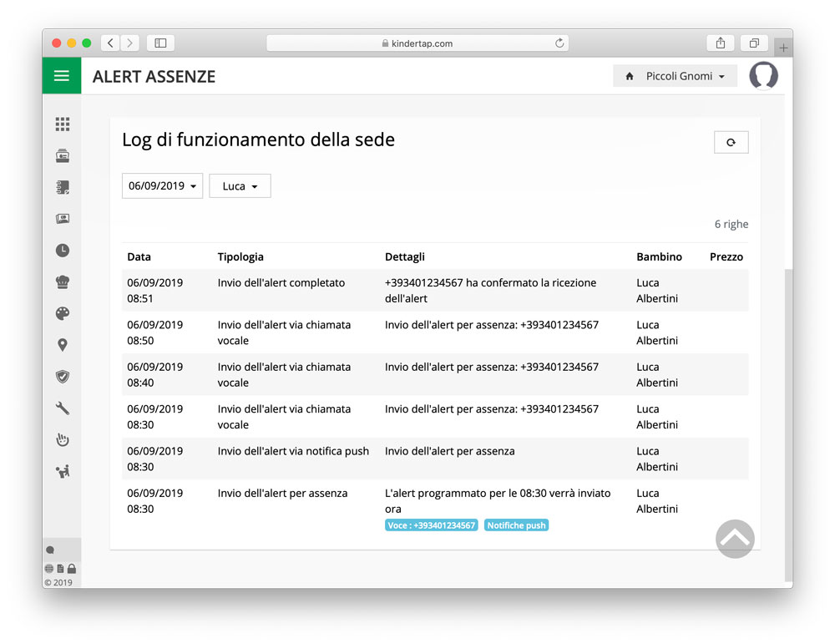The image size is (835, 644).
Task: Click the paint palette icon
Action: pyautogui.click(x=63, y=313)
